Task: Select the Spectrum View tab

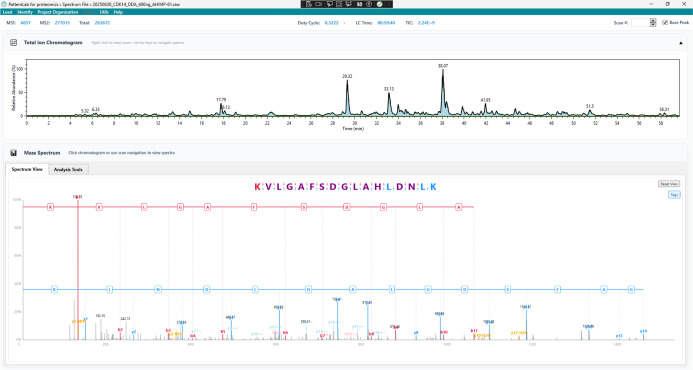Action: click(x=27, y=169)
